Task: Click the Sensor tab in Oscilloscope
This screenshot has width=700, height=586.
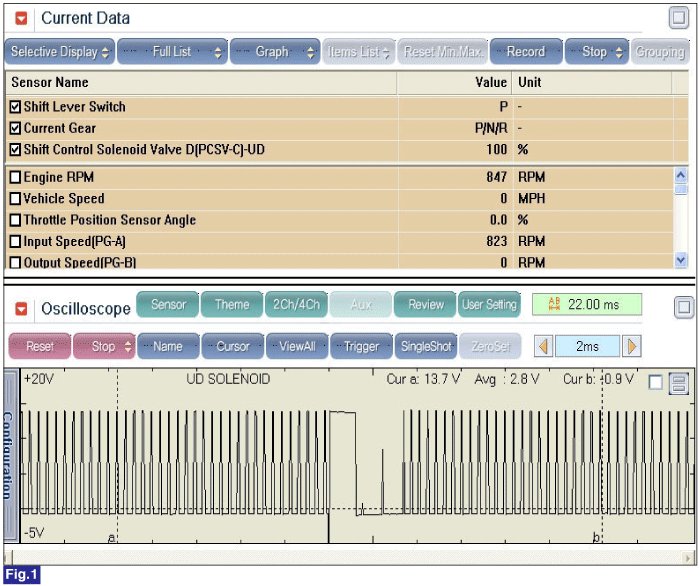Action: point(168,305)
